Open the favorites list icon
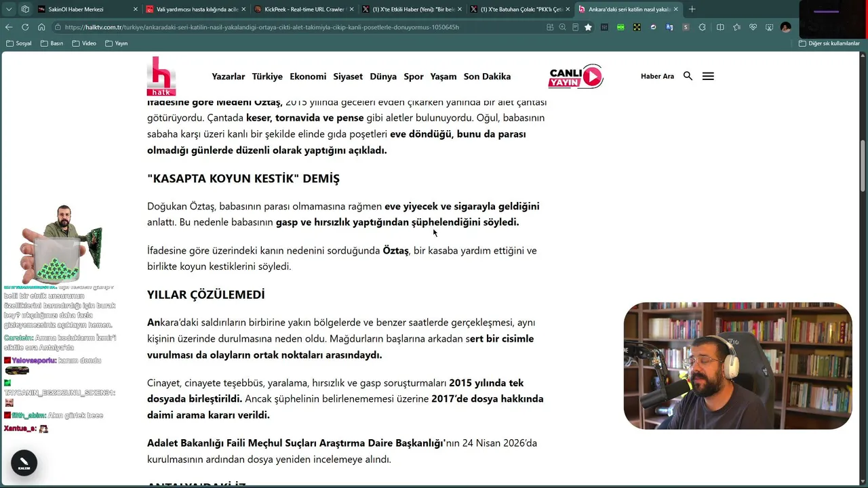 click(x=736, y=27)
